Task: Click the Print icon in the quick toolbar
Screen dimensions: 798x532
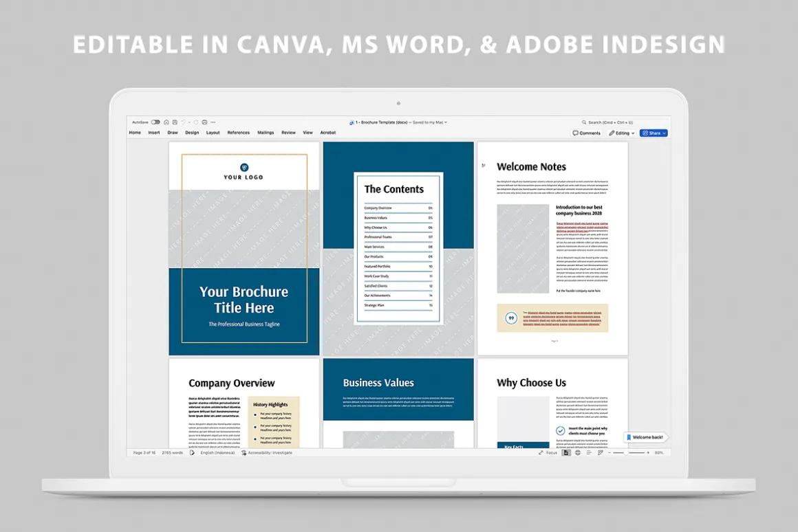Action: coord(204,122)
